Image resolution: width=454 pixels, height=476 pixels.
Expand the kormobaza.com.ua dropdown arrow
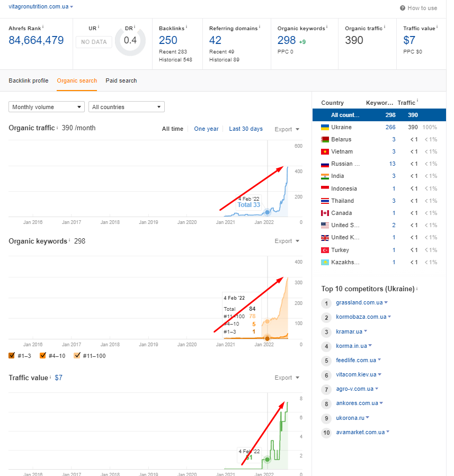[389, 317]
